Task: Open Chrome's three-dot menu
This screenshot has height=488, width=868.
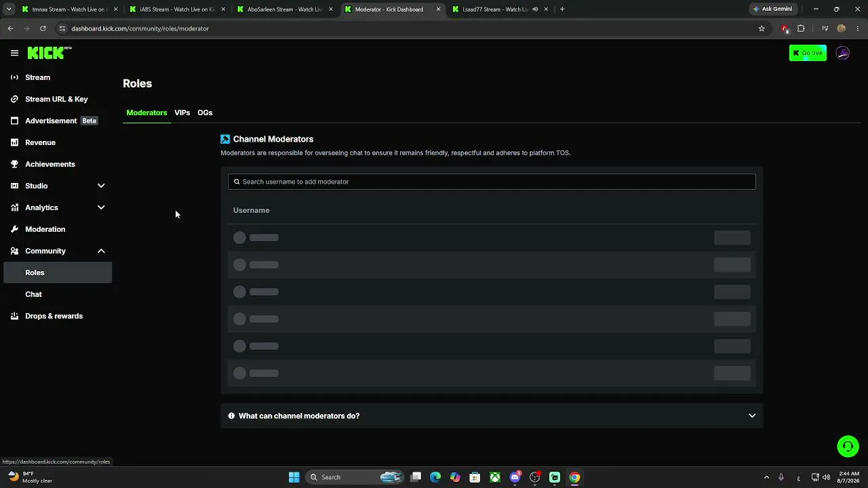Action: (x=858, y=28)
